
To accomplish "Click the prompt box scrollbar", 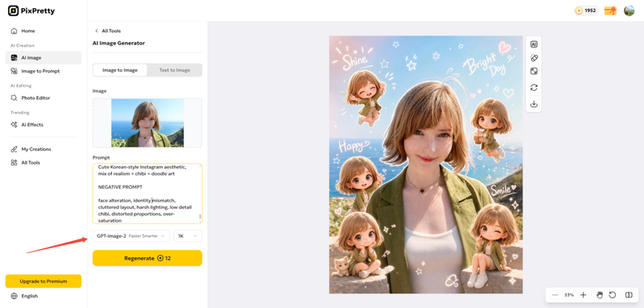I will click(200, 216).
